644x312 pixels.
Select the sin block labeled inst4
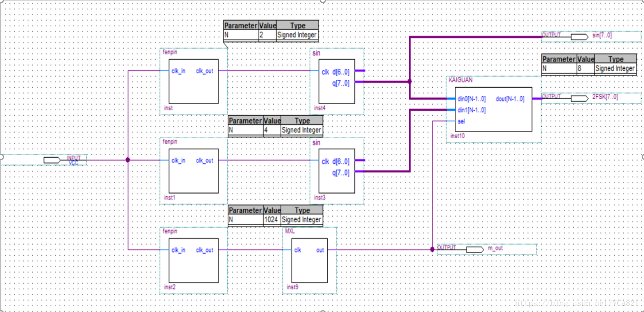pyautogui.click(x=337, y=82)
